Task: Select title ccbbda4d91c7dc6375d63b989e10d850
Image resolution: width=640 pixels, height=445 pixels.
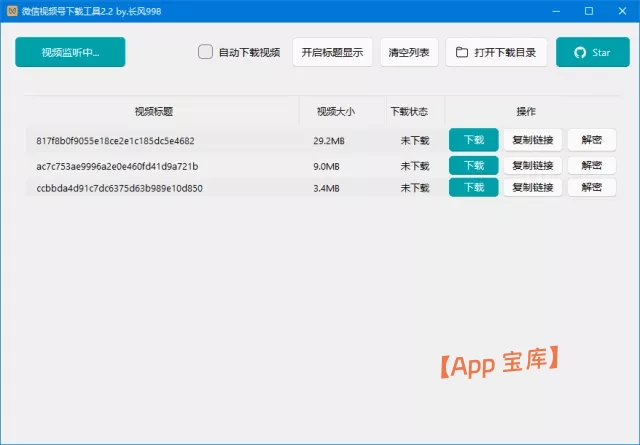Action: [119, 188]
